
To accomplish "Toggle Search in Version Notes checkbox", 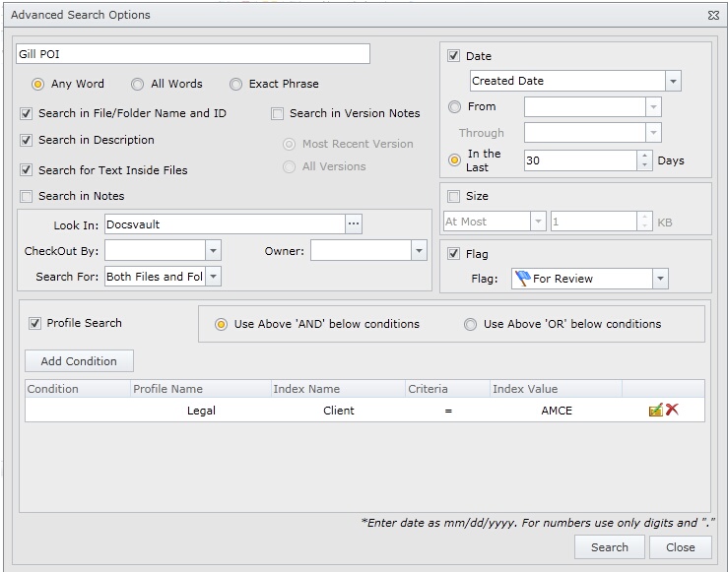I will (278, 114).
